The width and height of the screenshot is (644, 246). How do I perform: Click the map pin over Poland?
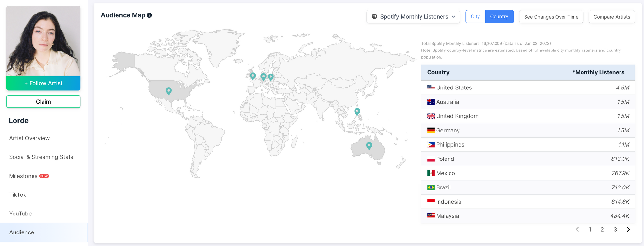coord(271,77)
